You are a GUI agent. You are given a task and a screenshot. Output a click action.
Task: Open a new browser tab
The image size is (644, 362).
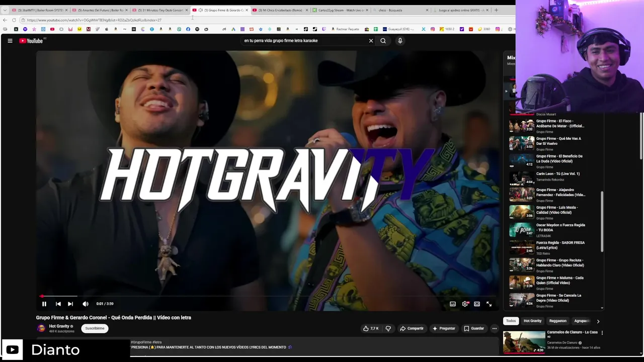(496, 10)
